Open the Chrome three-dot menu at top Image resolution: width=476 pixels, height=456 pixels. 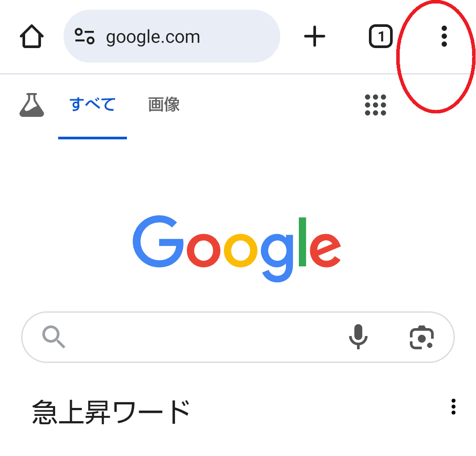(444, 37)
